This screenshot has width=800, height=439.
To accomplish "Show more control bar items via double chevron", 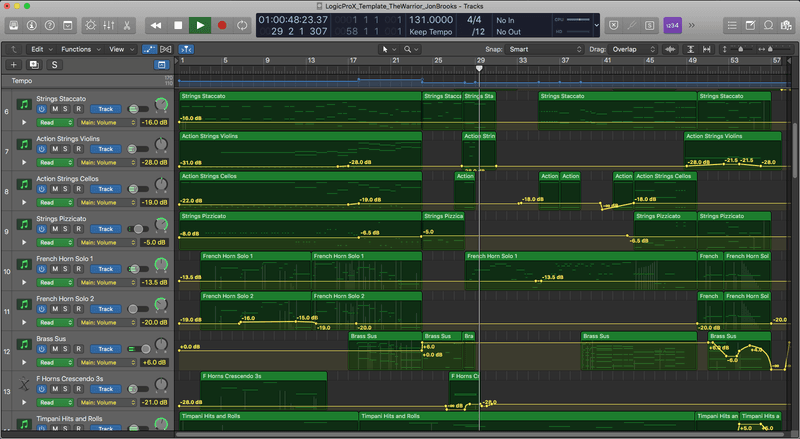I will pos(692,25).
